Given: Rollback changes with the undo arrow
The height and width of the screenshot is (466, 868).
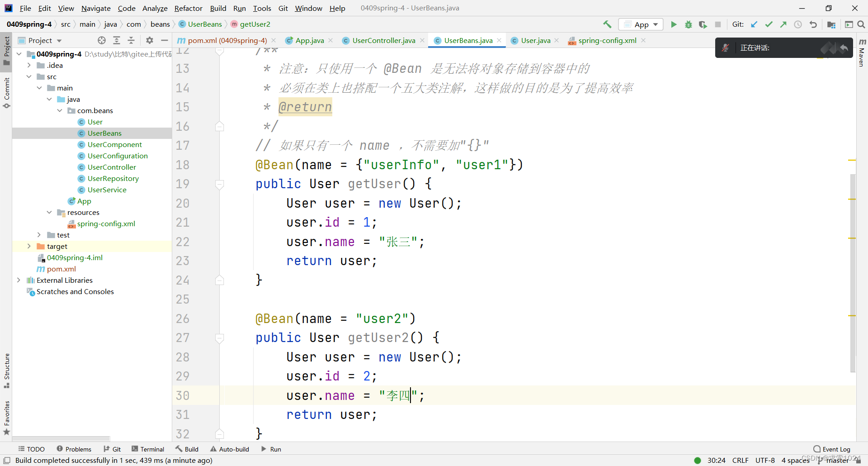Looking at the screenshot, I should point(813,24).
